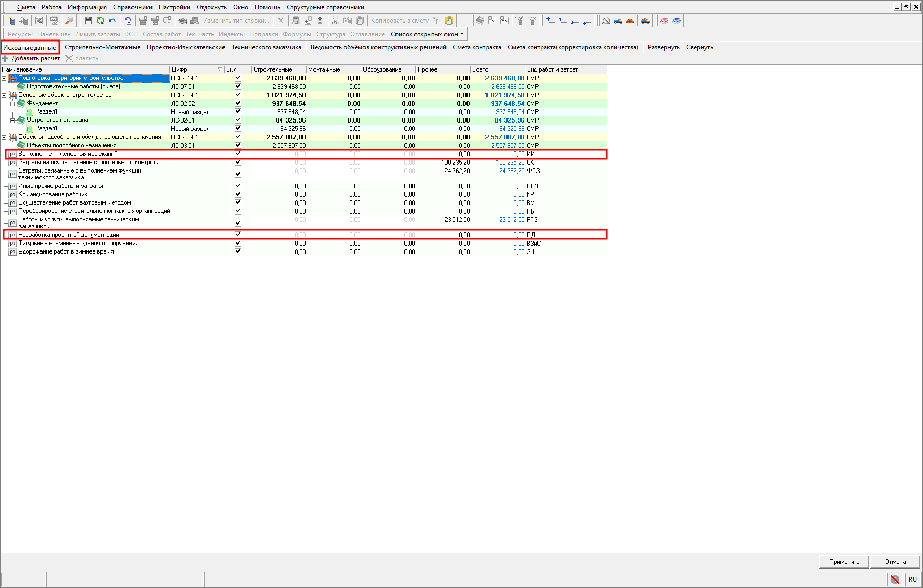Screen dimensions: 923x588
Task: Switch to the Строительно-Монтажные tab
Action: point(103,47)
